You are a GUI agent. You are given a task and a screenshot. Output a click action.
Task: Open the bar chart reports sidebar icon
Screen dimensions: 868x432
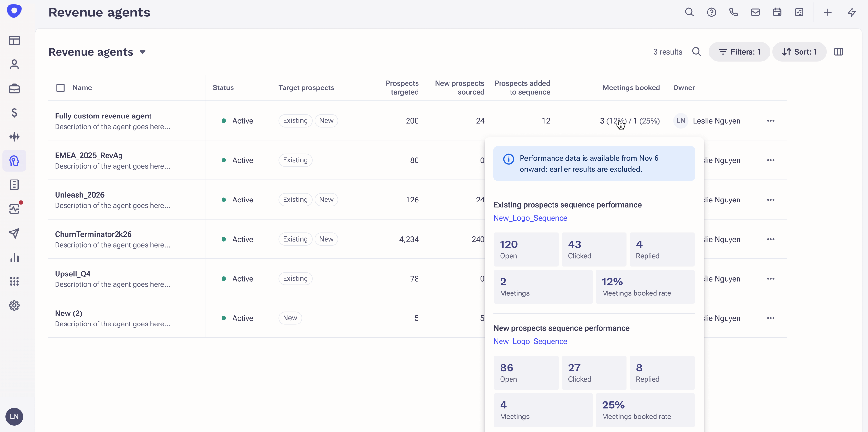14,257
